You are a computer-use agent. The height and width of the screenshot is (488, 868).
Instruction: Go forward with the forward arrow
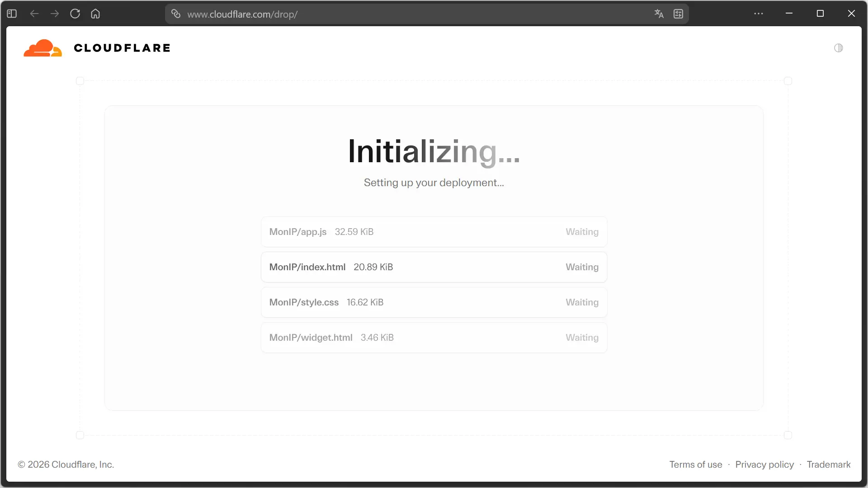click(x=55, y=14)
